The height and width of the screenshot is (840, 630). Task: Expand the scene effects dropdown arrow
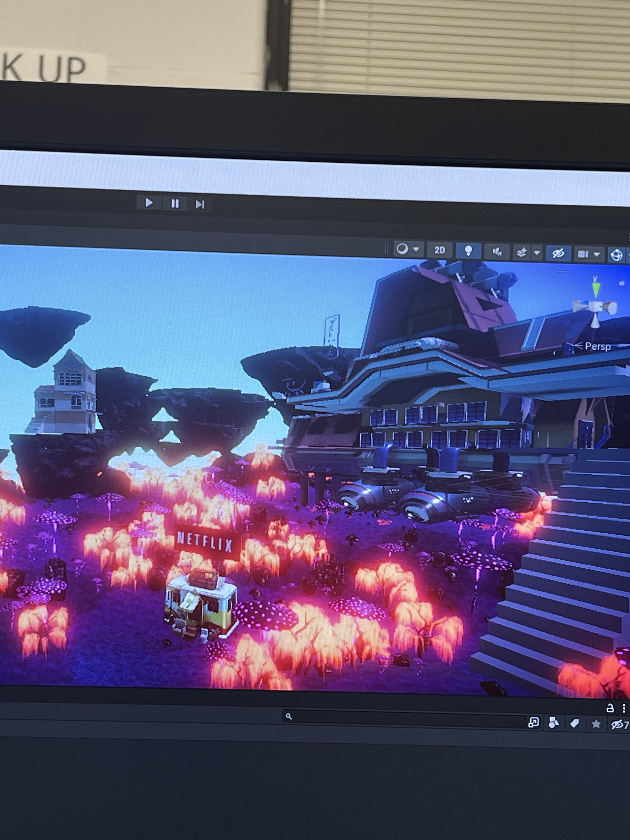pyautogui.click(x=537, y=252)
